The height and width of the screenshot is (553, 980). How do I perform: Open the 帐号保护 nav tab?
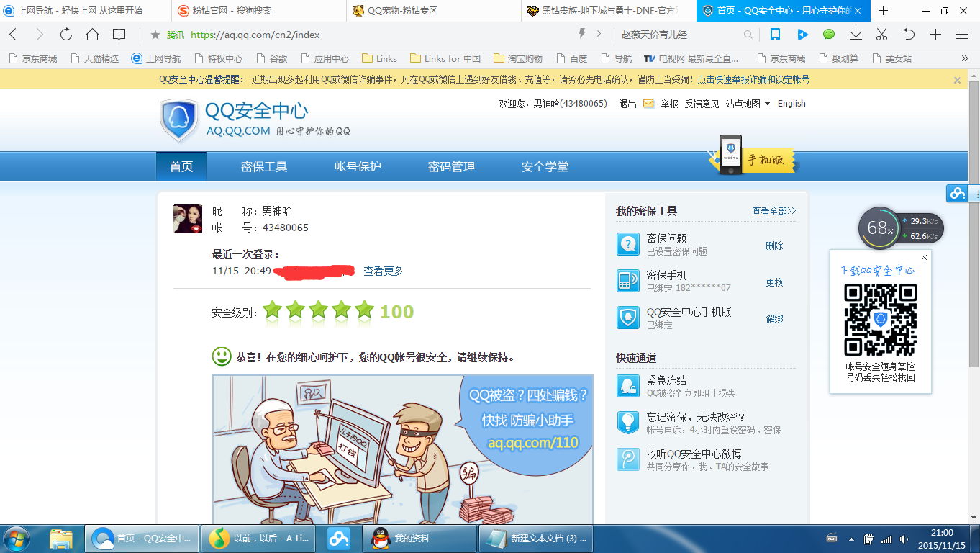pyautogui.click(x=358, y=167)
